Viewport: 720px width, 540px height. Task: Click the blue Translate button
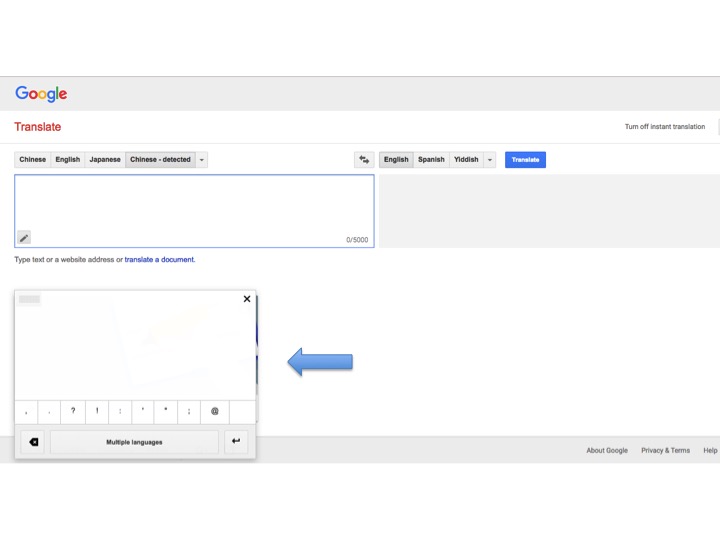525,160
